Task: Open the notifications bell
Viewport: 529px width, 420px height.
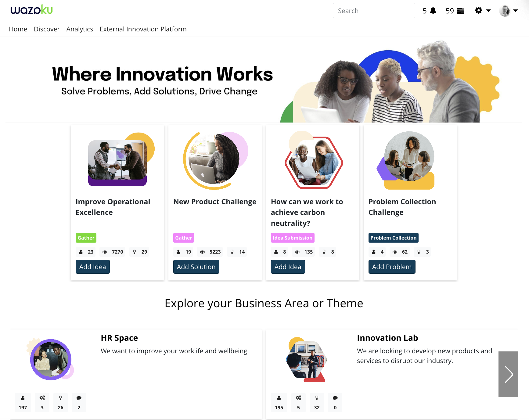Action: tap(433, 11)
